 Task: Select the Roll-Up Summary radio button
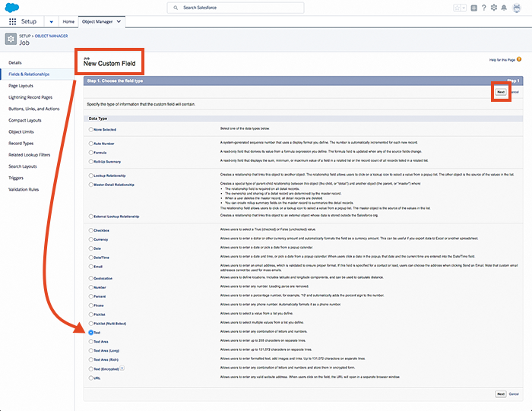[91, 161]
